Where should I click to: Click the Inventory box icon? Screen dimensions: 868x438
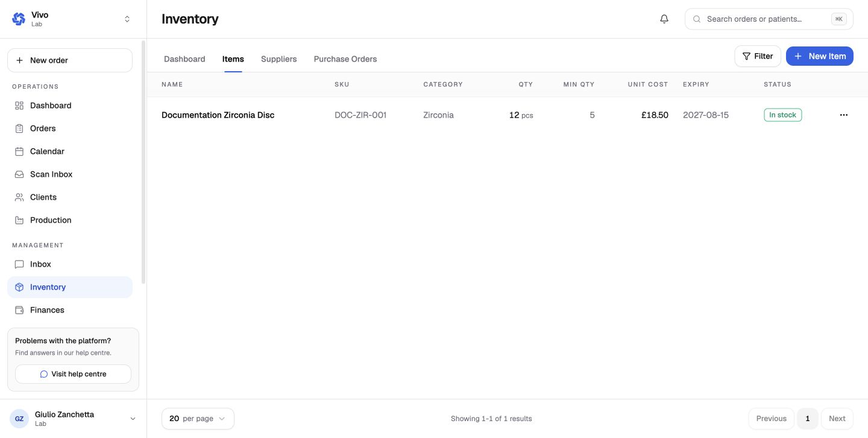19,287
